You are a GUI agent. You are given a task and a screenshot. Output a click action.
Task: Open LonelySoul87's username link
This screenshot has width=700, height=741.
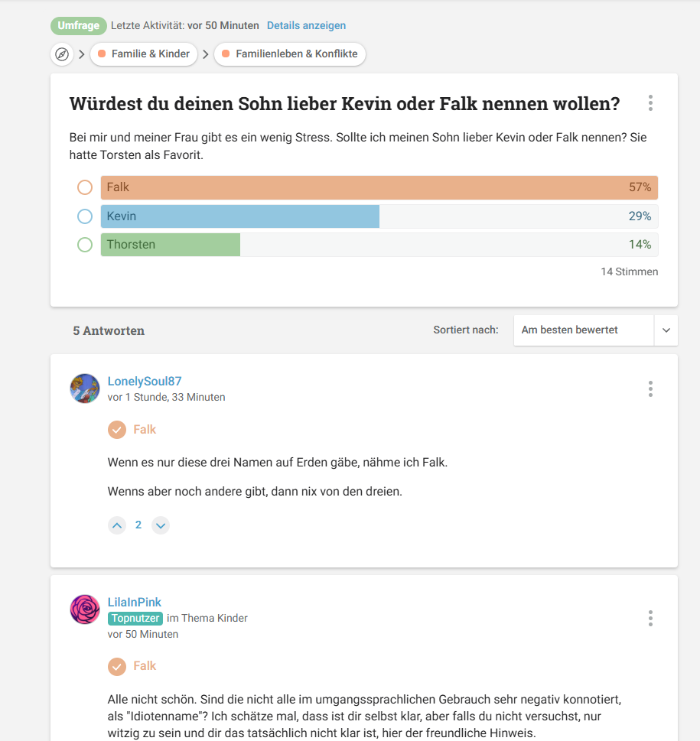(x=145, y=381)
